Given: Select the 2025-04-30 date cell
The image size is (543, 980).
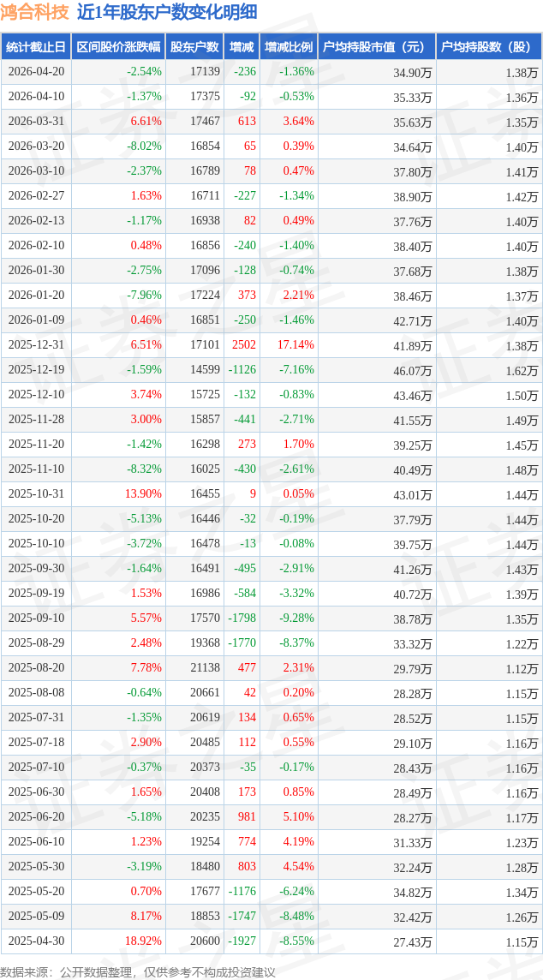Looking at the screenshot, I should tap(36, 941).
